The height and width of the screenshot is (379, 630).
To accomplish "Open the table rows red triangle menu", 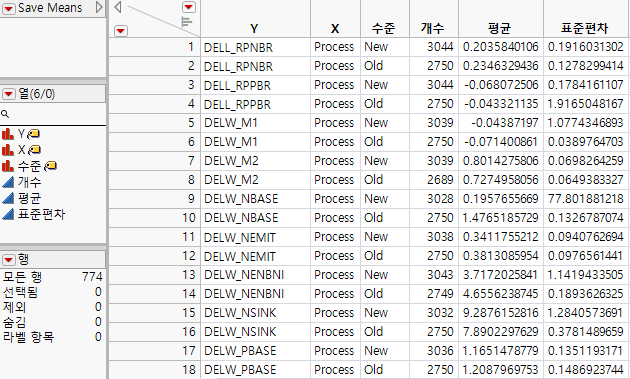I will [121, 31].
